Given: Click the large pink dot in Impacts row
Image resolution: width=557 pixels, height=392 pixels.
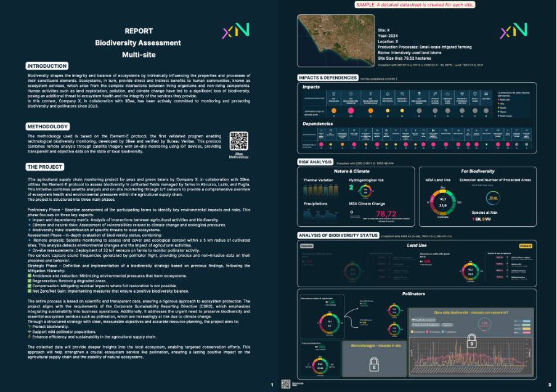Looking at the screenshot, I should tap(351, 111).
